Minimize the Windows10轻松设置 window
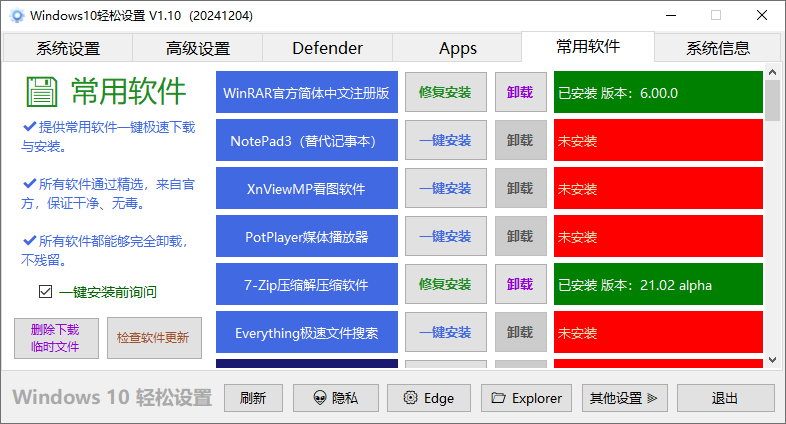The image size is (786, 424). click(671, 16)
